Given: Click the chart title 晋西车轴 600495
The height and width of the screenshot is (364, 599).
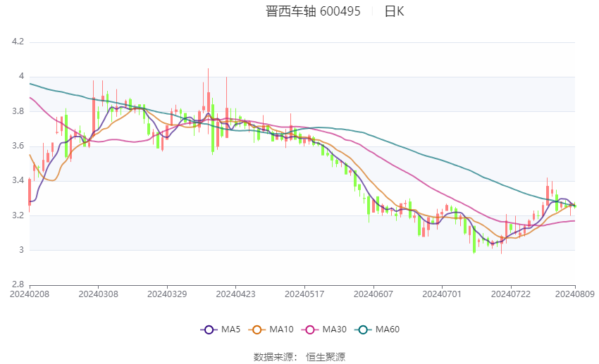Looking at the screenshot, I should click(313, 11).
